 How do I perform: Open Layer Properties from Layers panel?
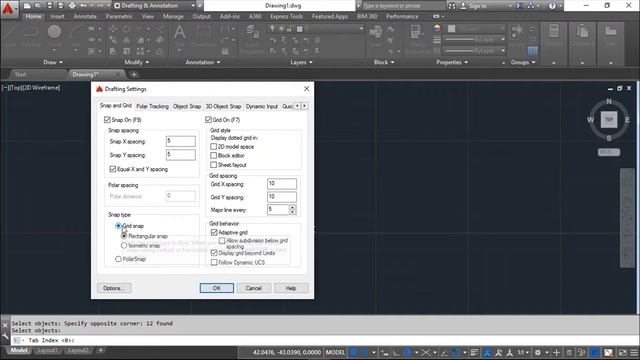point(252,39)
